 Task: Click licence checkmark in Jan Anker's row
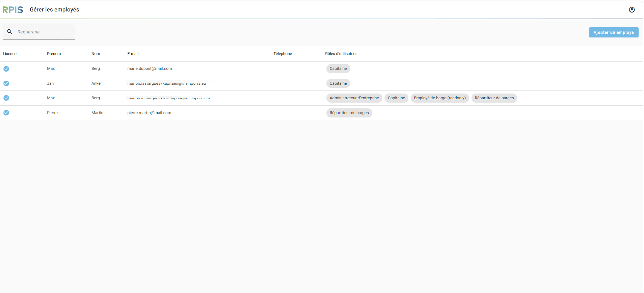[x=6, y=83]
